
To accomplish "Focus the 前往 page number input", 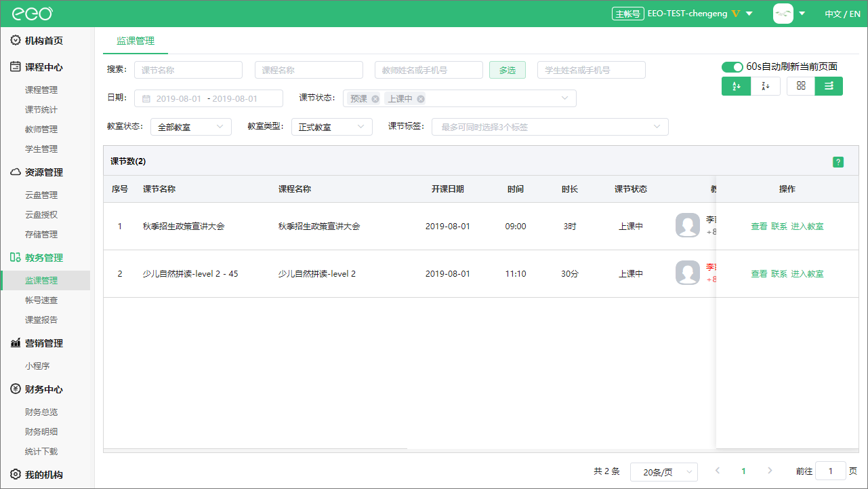I will [x=831, y=471].
